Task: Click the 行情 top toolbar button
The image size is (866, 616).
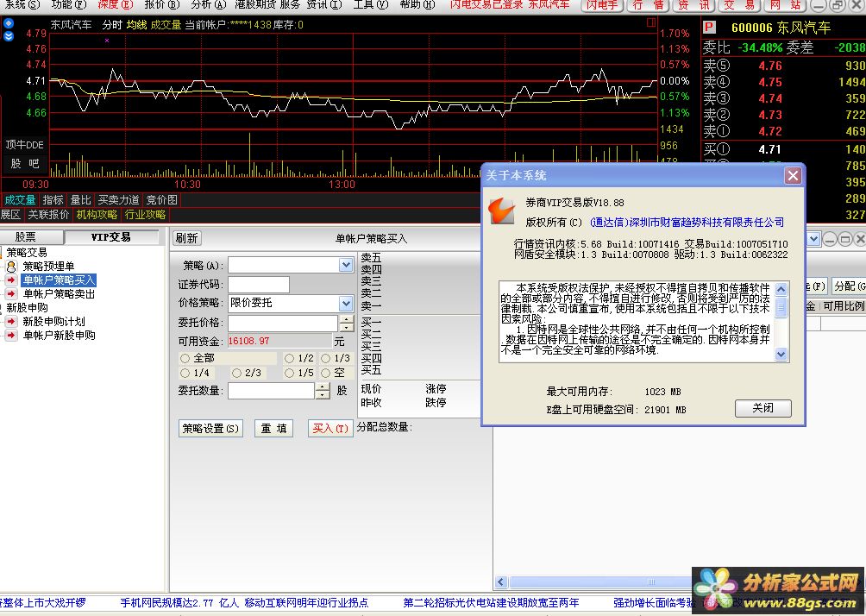Action: click(x=648, y=5)
